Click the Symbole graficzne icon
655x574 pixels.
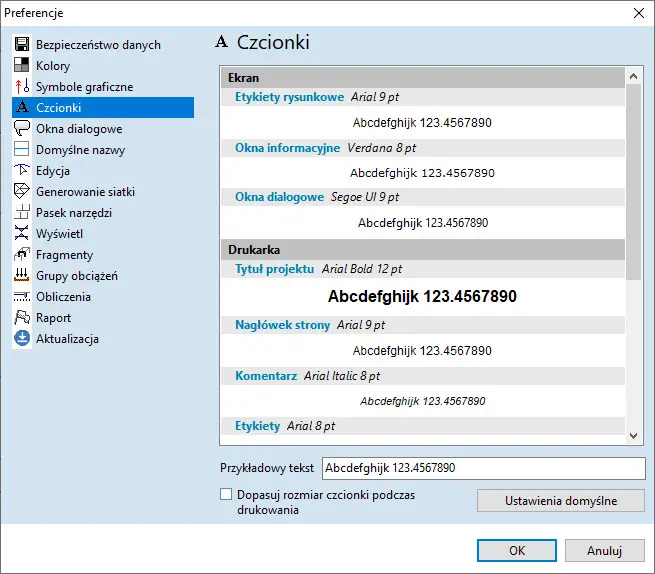(22, 87)
